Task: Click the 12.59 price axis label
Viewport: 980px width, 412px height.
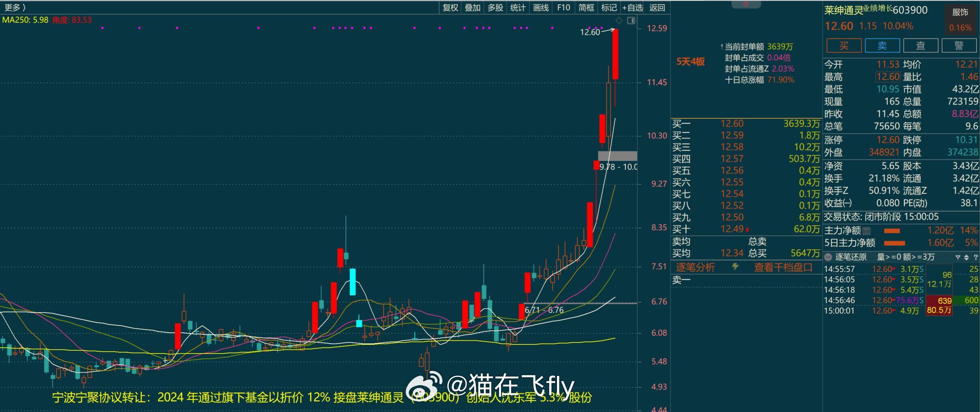Action: point(657,29)
